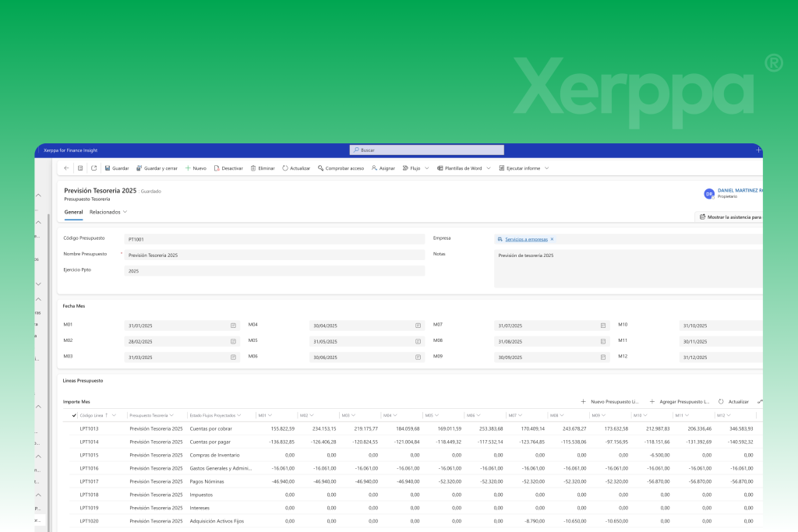798x532 pixels.
Task: Click the plus icon in blue header
Action: tap(758, 150)
